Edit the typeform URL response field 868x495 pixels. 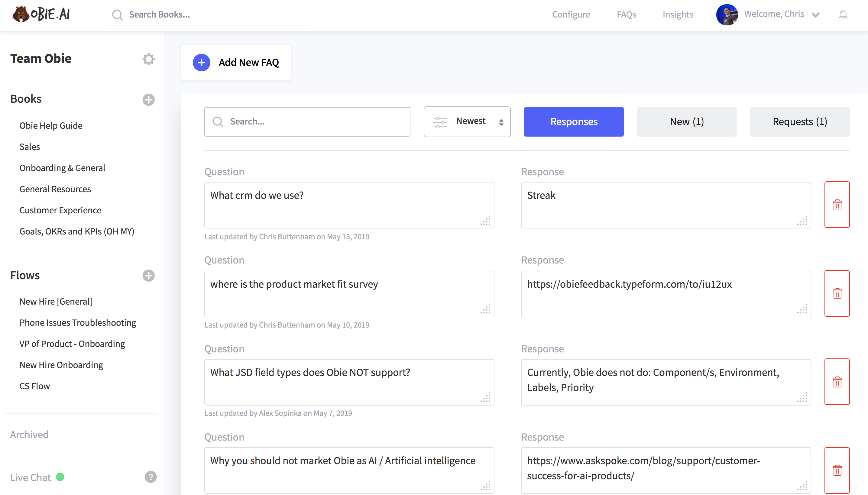[x=666, y=294]
